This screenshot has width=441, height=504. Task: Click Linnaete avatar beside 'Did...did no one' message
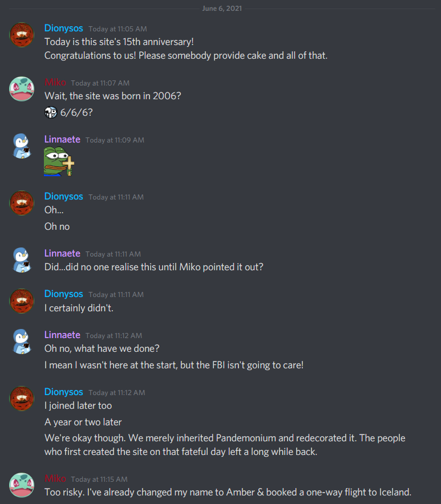[22, 260]
